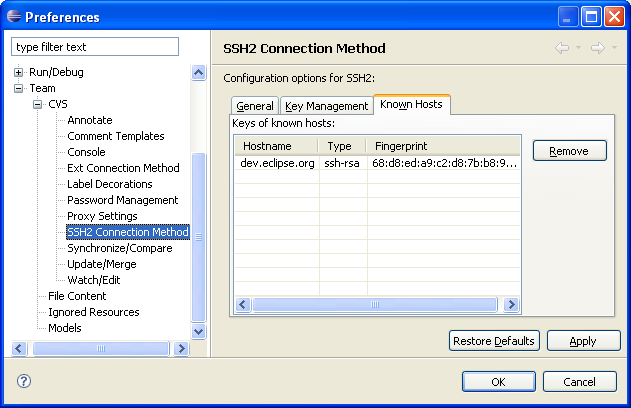The height and width of the screenshot is (408, 631).
Task: Confirm with the OK button
Action: 499,381
